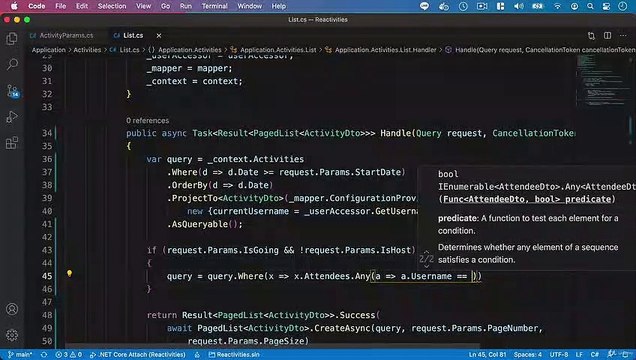Click Ln 45, Col 81 position indicator
This screenshot has width=636, height=360.
[x=487, y=355]
